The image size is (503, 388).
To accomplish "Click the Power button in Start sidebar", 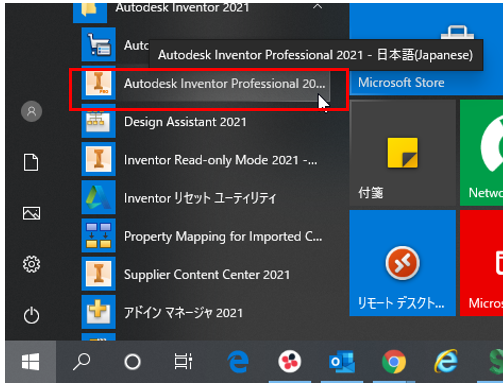I will tap(31, 315).
